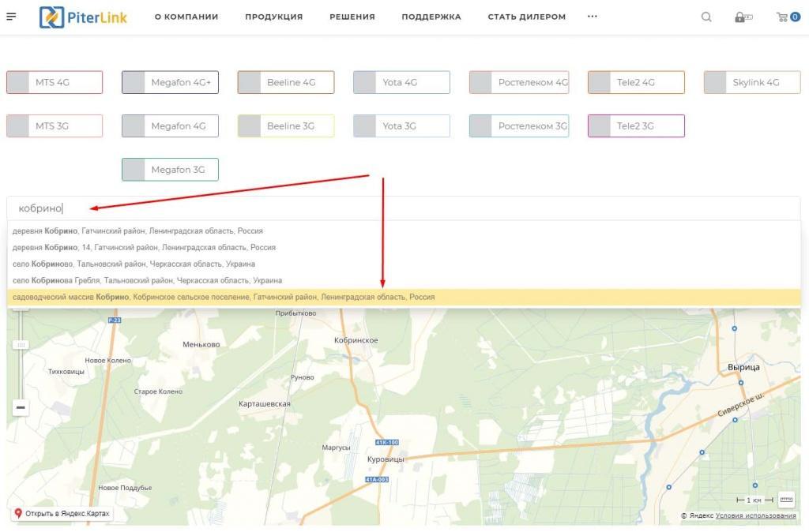The width and height of the screenshot is (809, 532).
Task: Toggle Megafon 4G+ coverage layer
Action: coord(171,82)
